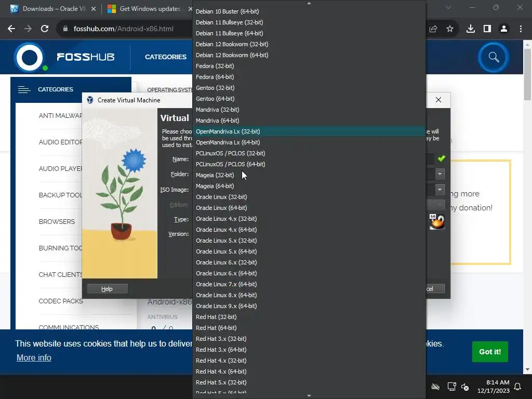Screen dimensions: 532x399
Task: Bookmark this page with the star icon
Action: [450, 29]
